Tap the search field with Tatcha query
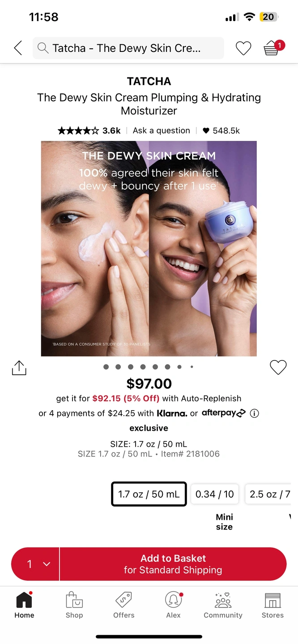This screenshot has width=298, height=644. pos(128,48)
